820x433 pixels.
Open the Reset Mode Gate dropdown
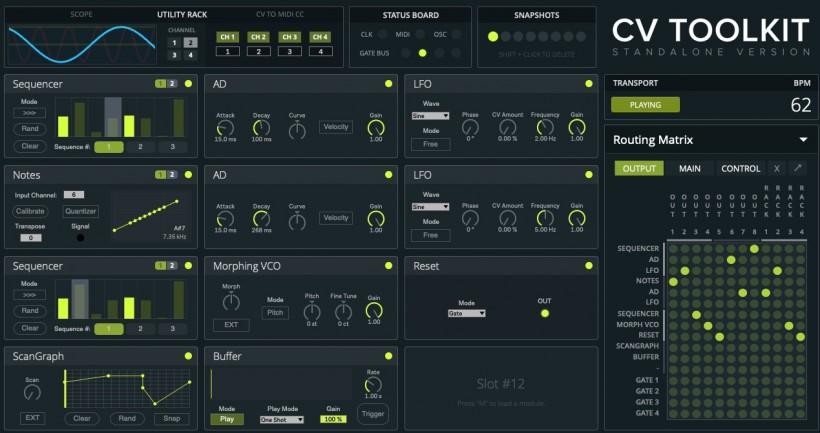[466, 313]
